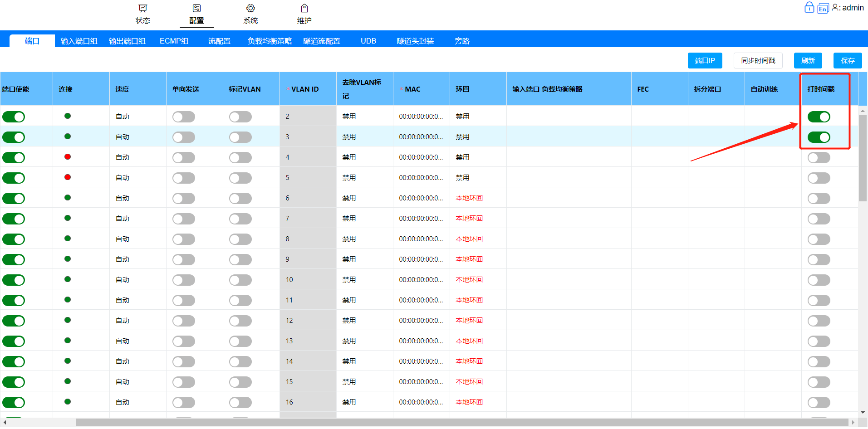Toggle 单向发送 for VLAN 12 row
The height and width of the screenshot is (429, 868).
(184, 321)
